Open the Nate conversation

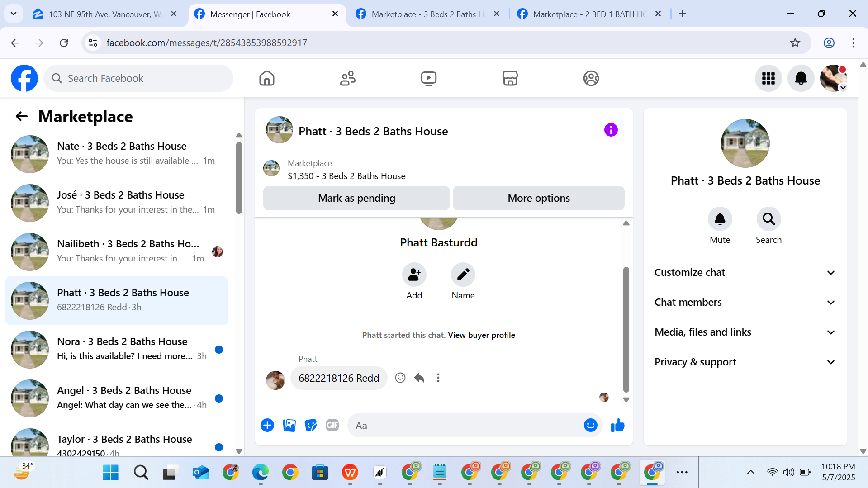(x=117, y=154)
